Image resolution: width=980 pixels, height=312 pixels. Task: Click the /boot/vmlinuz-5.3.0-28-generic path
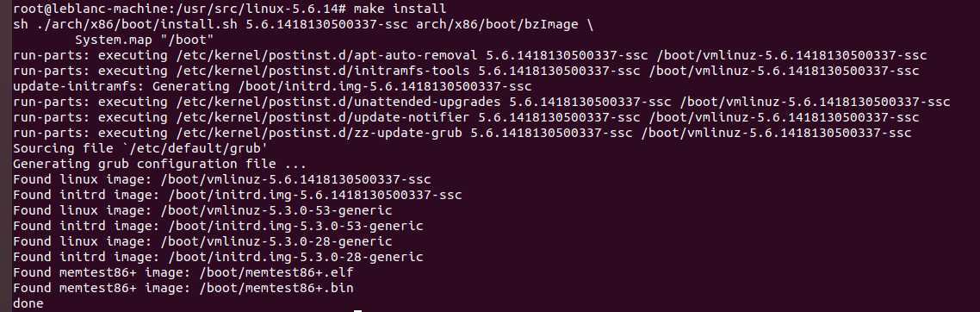[x=276, y=241]
